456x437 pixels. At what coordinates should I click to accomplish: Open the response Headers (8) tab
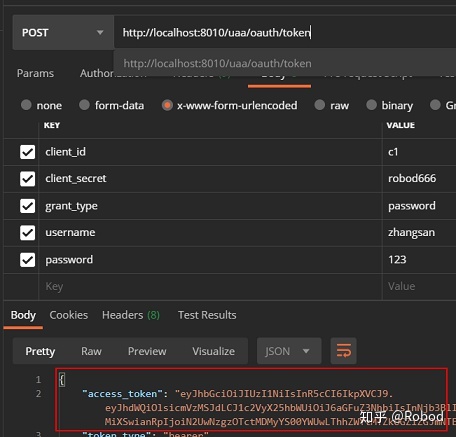coord(131,315)
